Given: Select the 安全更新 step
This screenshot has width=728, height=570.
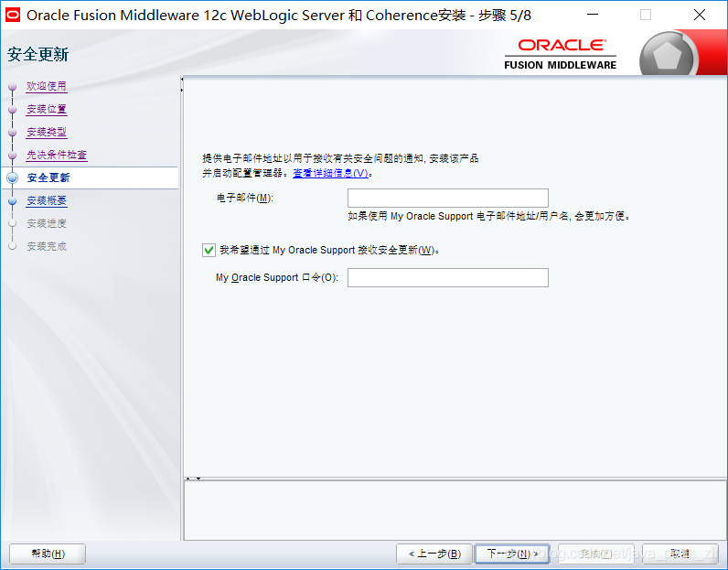Looking at the screenshot, I should [48, 177].
